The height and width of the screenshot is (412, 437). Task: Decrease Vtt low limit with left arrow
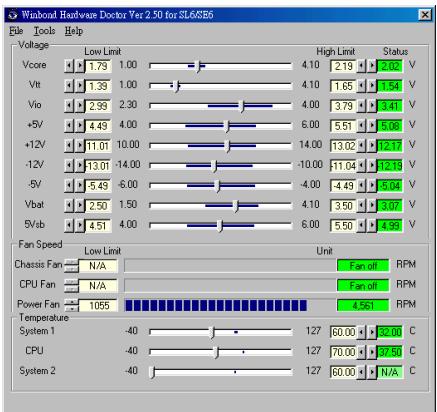[69, 86]
